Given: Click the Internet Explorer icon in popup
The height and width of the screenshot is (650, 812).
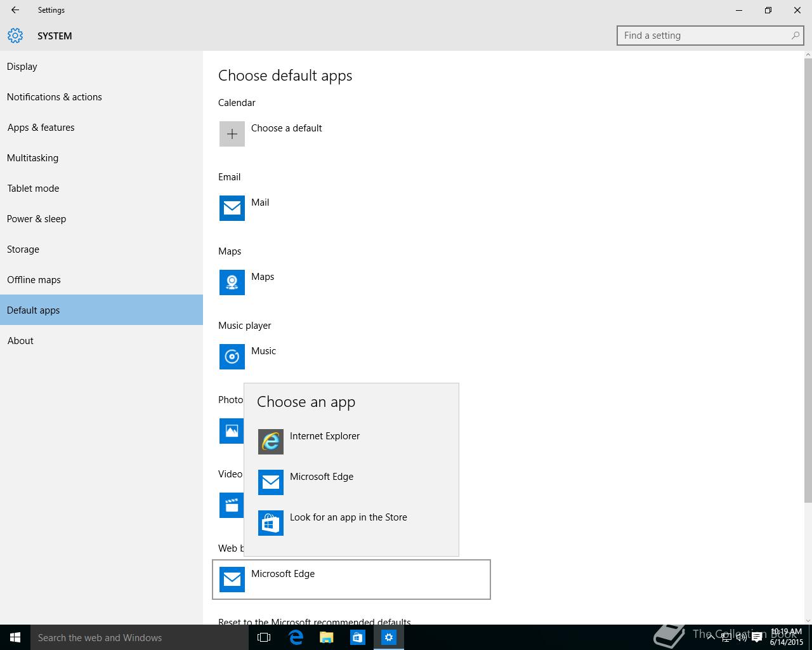Looking at the screenshot, I should click(271, 442).
